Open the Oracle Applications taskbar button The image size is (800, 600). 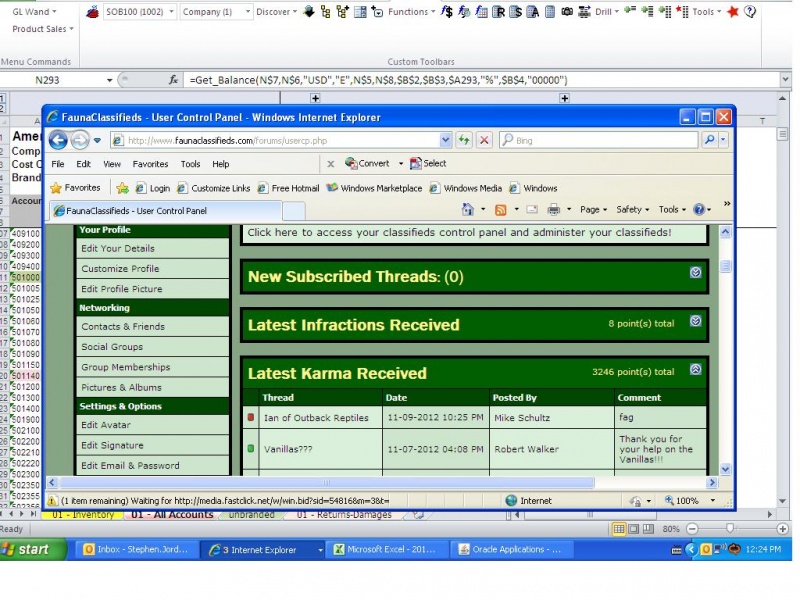pos(511,549)
